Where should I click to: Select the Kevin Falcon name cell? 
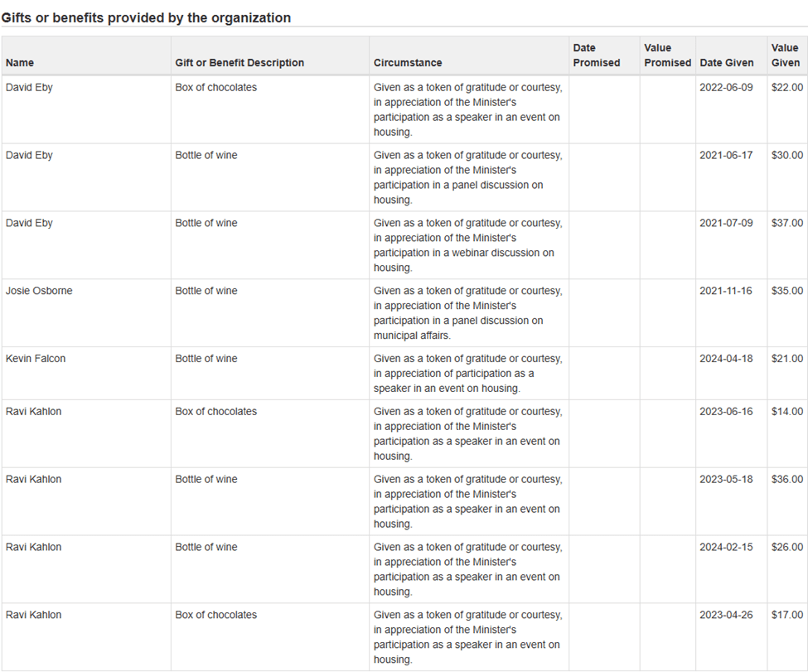click(x=36, y=359)
